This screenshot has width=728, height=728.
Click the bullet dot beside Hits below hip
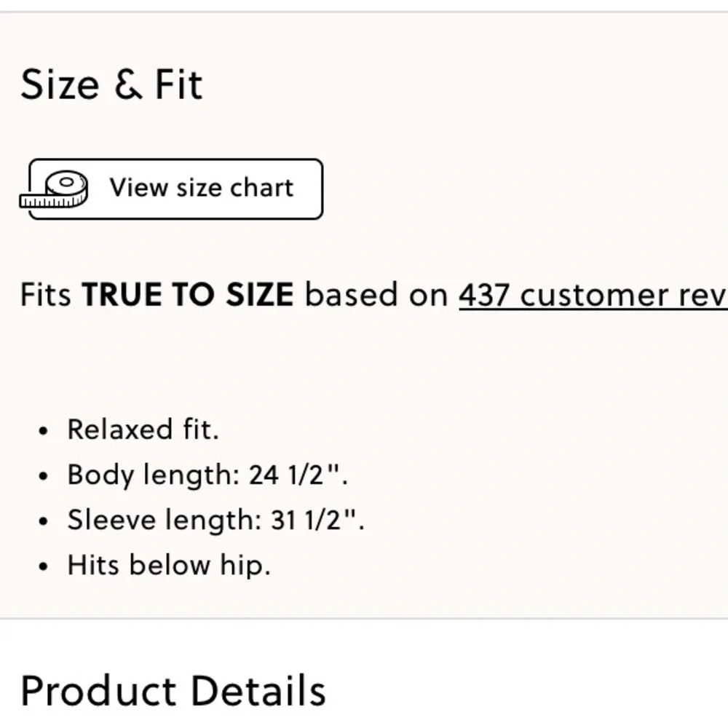[44, 567]
